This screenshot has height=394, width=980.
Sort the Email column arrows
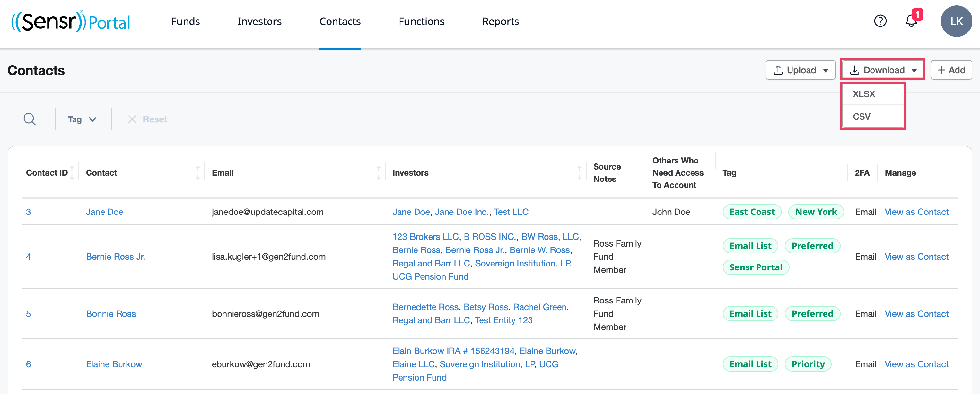[x=378, y=173]
